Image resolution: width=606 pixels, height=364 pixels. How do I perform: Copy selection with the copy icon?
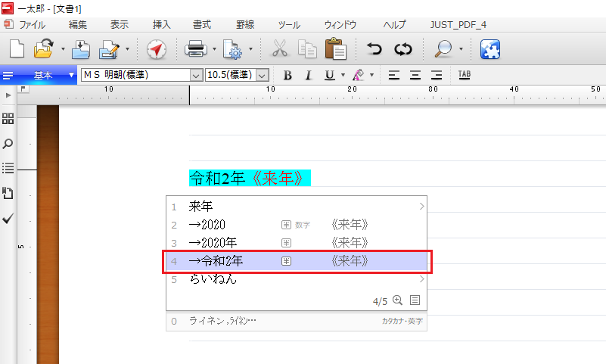pos(307,49)
